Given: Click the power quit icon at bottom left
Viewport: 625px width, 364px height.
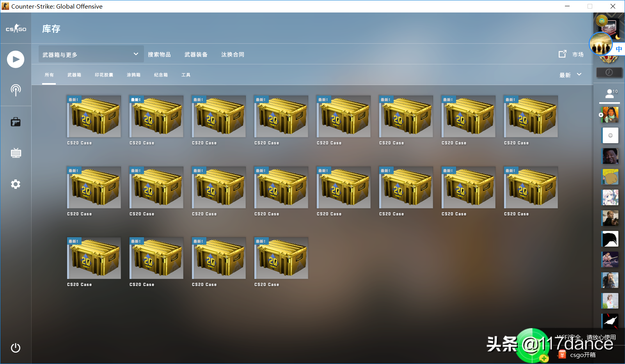Looking at the screenshot, I should [16, 348].
